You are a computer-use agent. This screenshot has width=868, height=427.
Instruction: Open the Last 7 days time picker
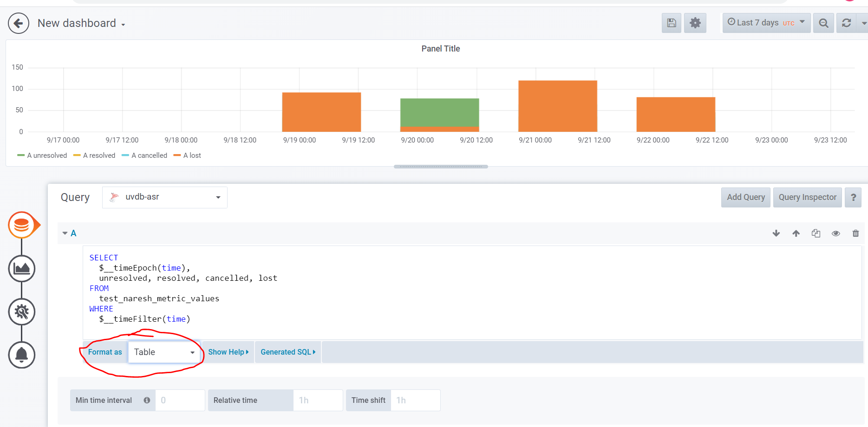[765, 22]
